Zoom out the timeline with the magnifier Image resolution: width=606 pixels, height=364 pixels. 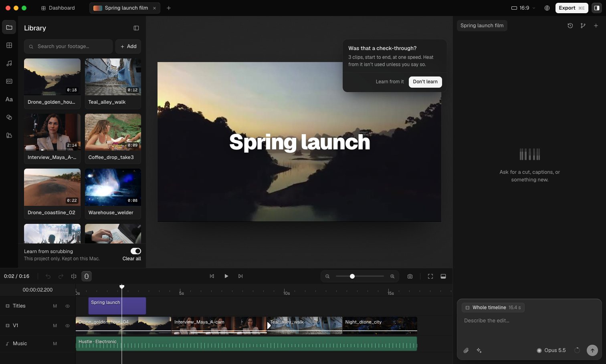pyautogui.click(x=327, y=276)
